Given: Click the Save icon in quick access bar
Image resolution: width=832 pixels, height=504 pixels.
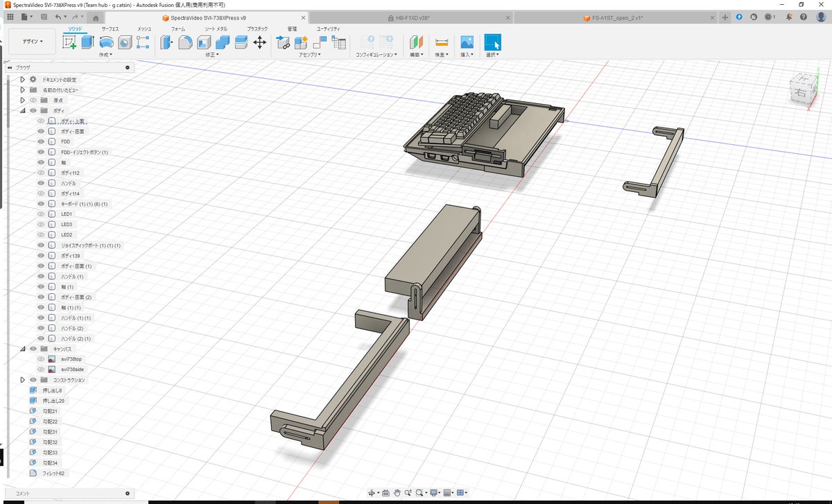Looking at the screenshot, I should pyautogui.click(x=44, y=16).
